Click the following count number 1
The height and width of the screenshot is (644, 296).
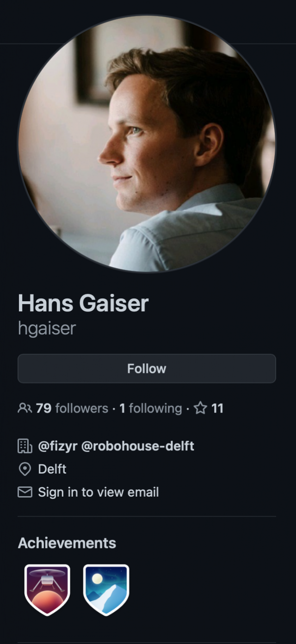coord(123,408)
